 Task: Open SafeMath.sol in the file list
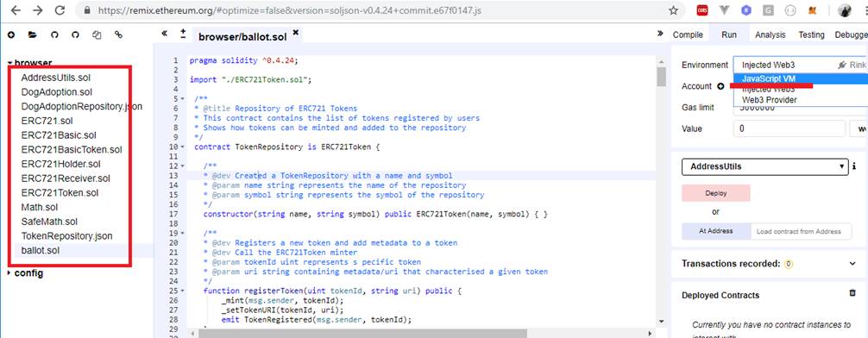tap(49, 222)
